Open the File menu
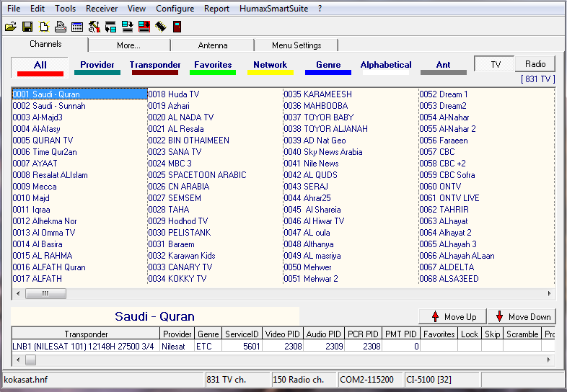Image resolution: width=567 pixels, height=392 pixels. point(14,9)
